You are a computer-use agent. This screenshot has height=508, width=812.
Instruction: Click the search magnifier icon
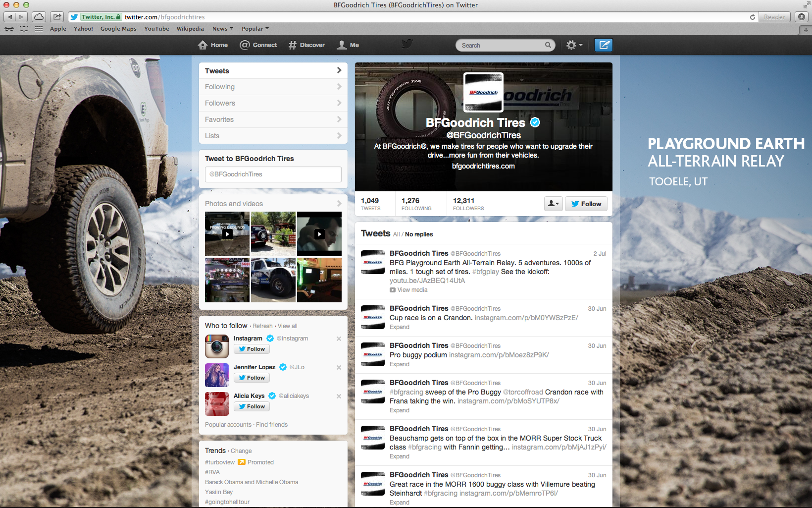pos(548,45)
